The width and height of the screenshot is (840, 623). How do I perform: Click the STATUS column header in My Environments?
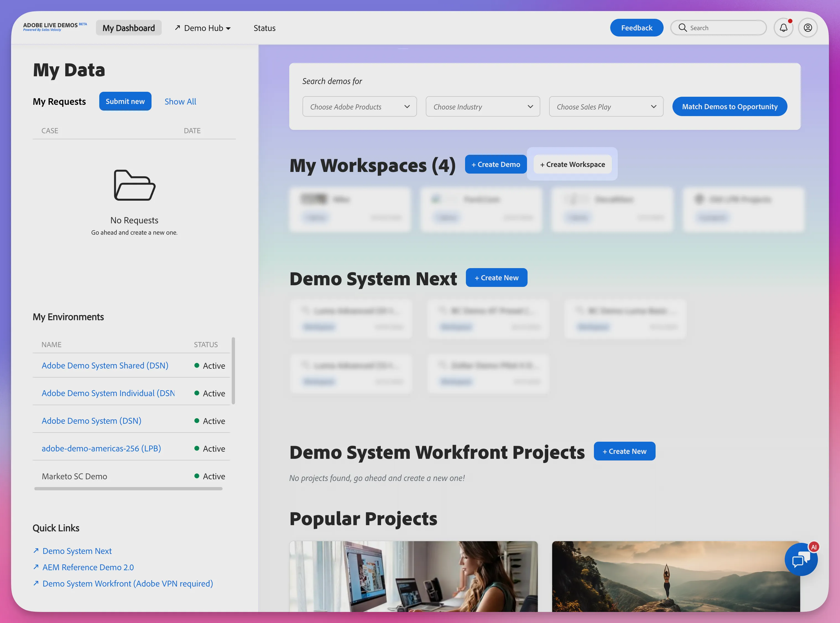click(205, 344)
